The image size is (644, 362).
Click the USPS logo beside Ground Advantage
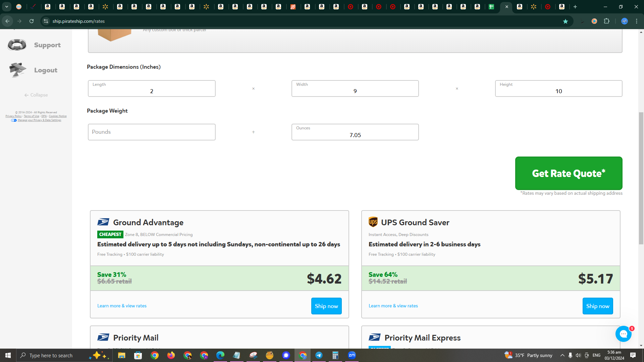tap(103, 222)
